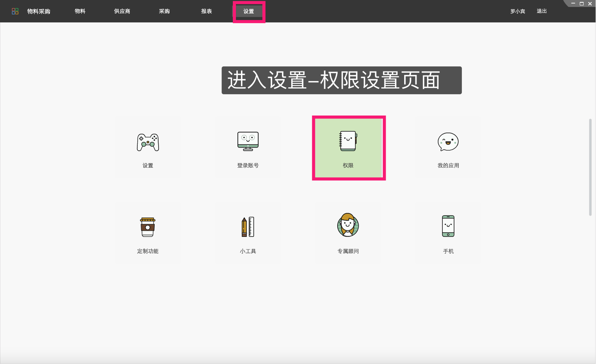Switch to the 物料 menu tab

tap(80, 11)
